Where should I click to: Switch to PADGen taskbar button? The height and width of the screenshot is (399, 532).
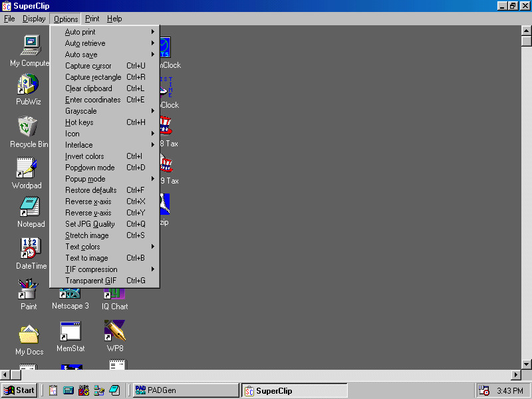point(186,390)
